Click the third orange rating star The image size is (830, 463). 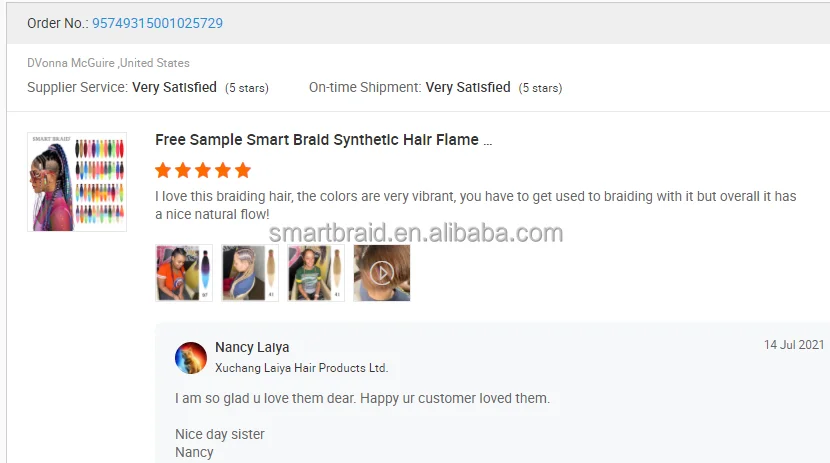(203, 170)
